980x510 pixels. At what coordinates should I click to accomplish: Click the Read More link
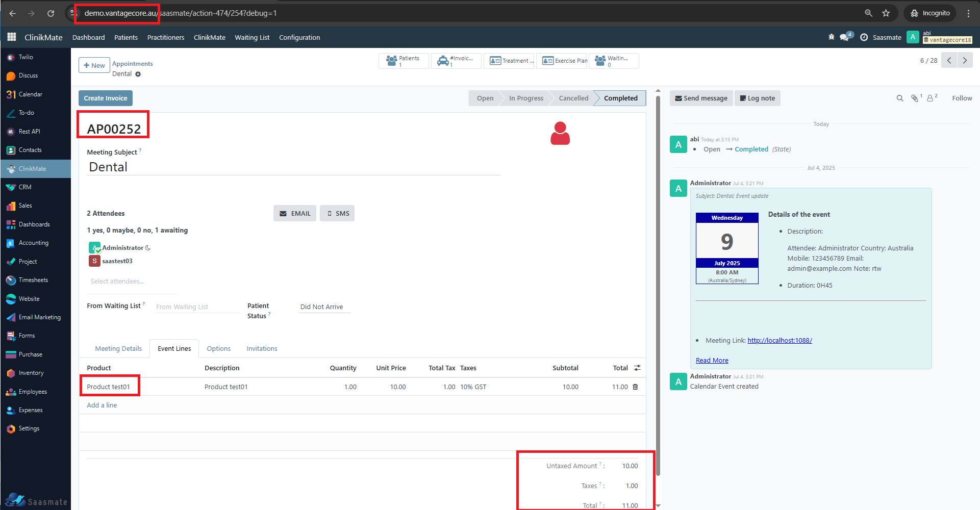(712, 361)
